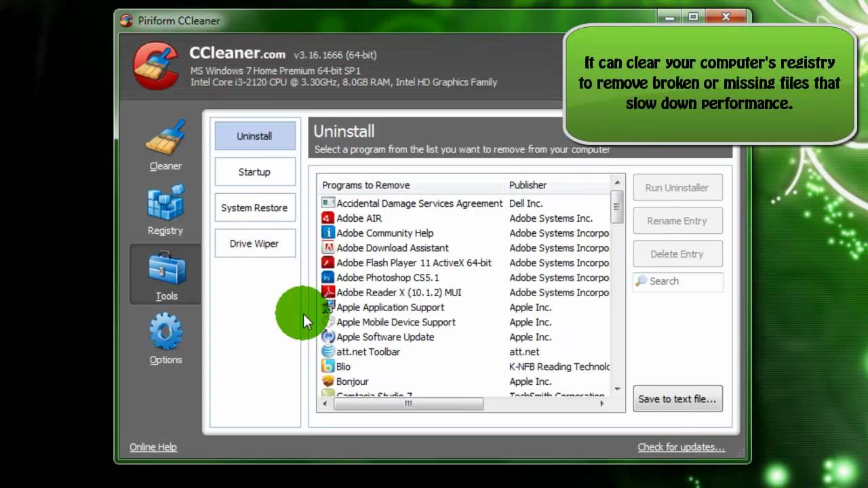Click the Blio program icon
Viewport: 868px width, 488px height.
(328, 367)
